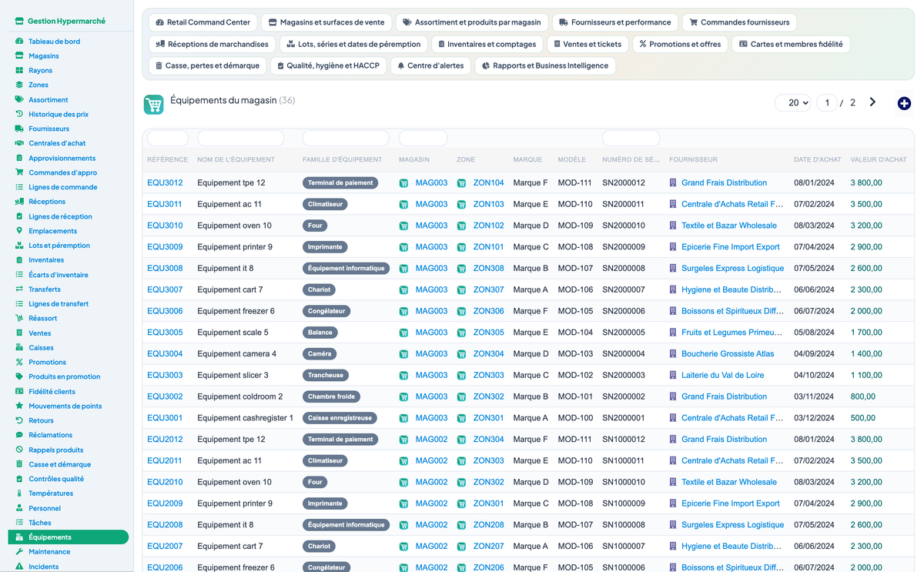This screenshot has width=924, height=572.
Task: Click the Températures thermometer icon
Action: click(x=19, y=493)
